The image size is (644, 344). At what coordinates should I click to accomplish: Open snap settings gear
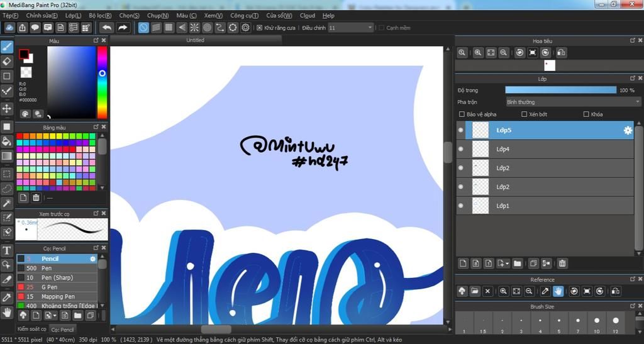pyautogui.click(x=246, y=28)
